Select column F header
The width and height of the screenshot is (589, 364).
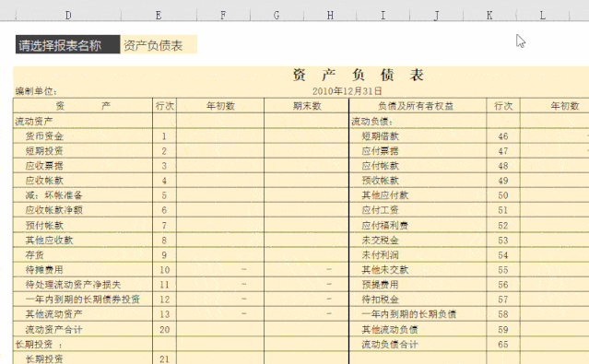[x=223, y=15]
